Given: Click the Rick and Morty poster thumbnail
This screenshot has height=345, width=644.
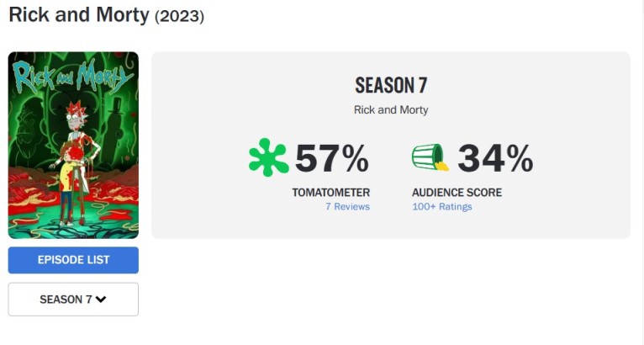Looking at the screenshot, I should (x=73, y=146).
